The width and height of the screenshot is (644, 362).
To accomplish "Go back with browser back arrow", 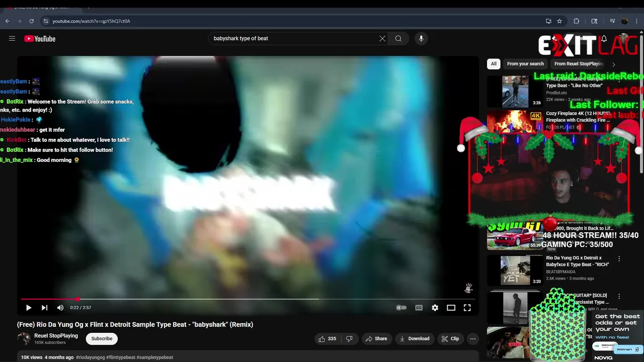I will click(7, 21).
